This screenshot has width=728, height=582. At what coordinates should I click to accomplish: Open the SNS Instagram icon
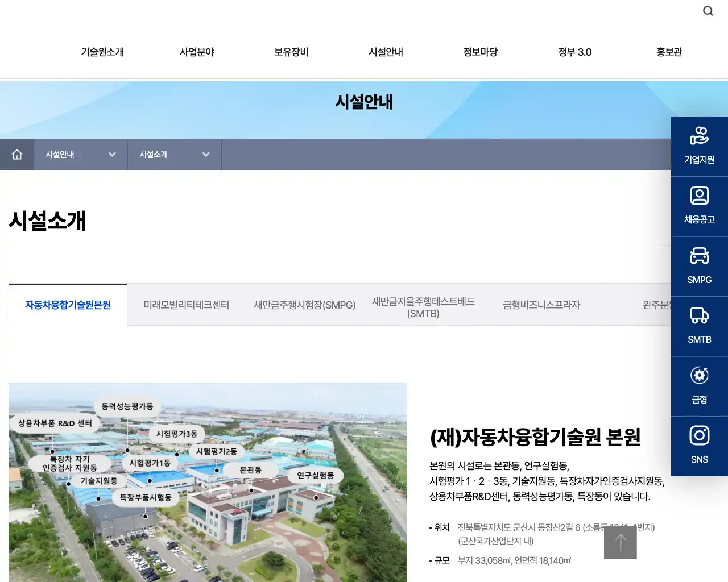pos(699,446)
